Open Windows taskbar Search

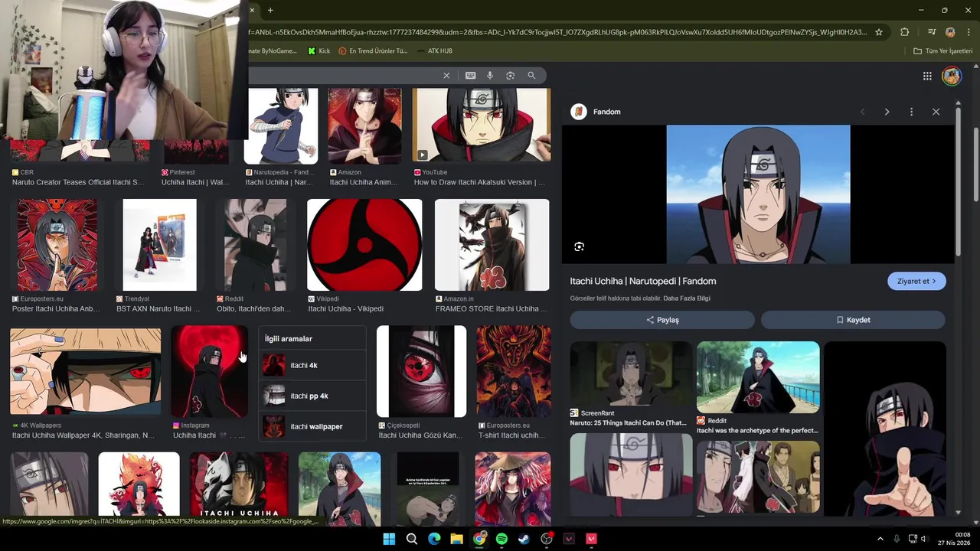(x=412, y=539)
